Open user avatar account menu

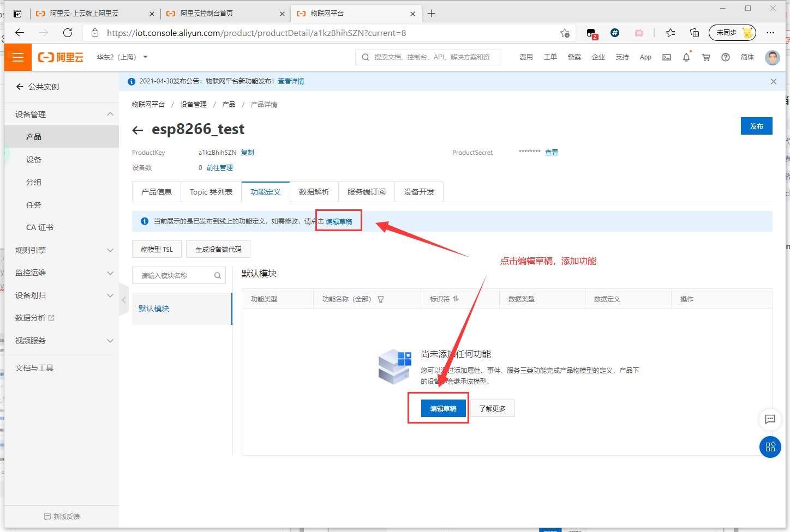click(773, 57)
